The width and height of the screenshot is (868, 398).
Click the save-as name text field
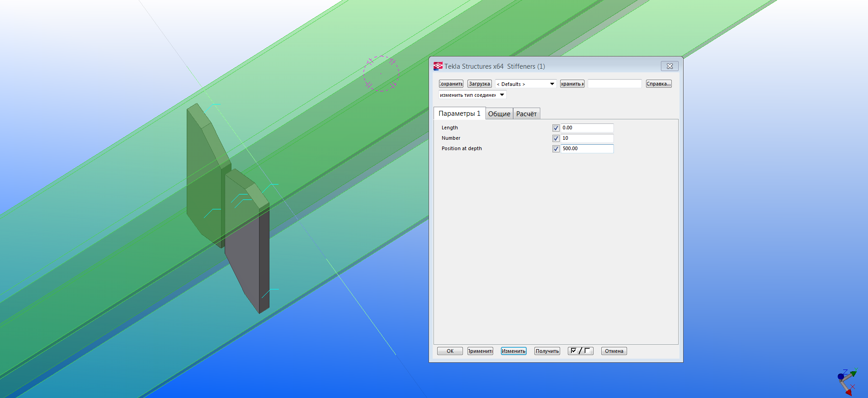(x=614, y=84)
